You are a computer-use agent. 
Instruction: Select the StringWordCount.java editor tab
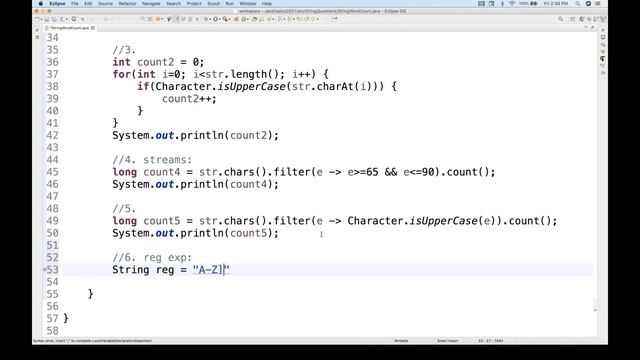click(x=69, y=28)
